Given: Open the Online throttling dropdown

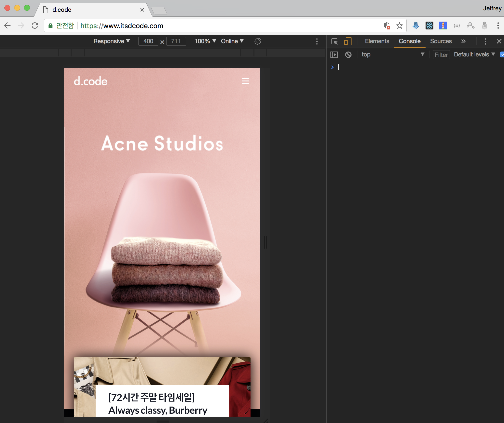Looking at the screenshot, I should click(232, 41).
